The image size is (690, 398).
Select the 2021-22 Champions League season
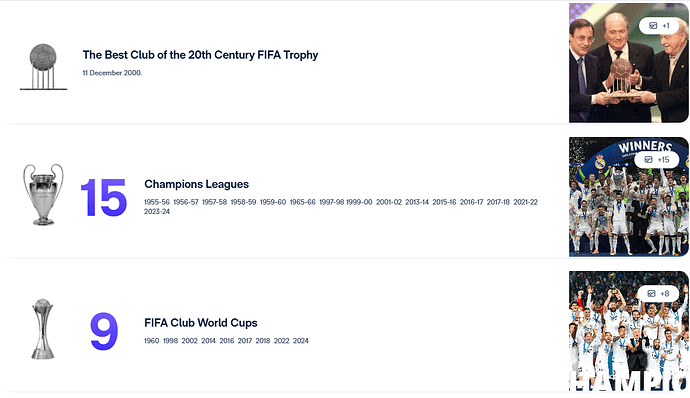click(x=525, y=202)
